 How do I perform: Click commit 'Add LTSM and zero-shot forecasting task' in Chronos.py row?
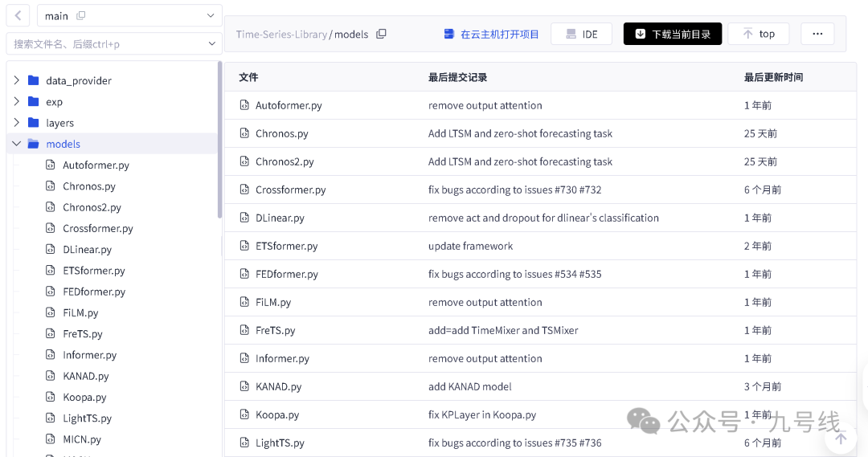point(520,133)
